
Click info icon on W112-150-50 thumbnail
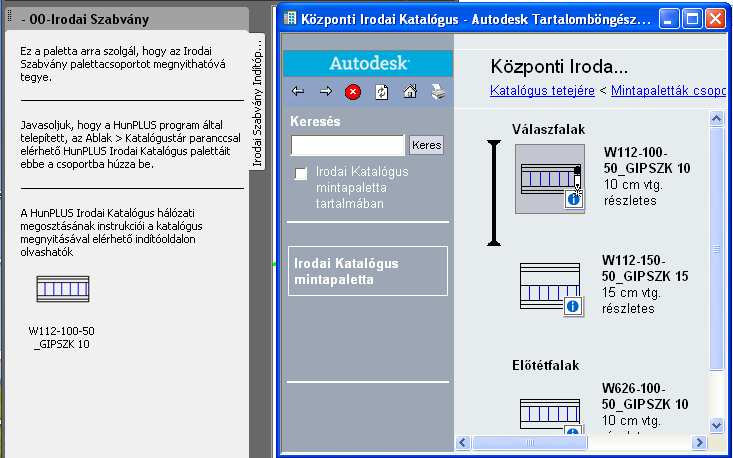(x=572, y=307)
